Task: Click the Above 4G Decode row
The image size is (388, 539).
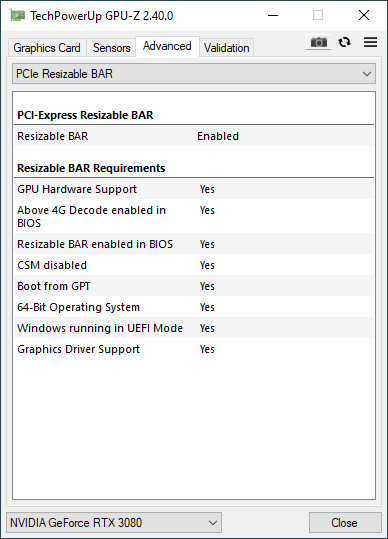Action: point(194,217)
